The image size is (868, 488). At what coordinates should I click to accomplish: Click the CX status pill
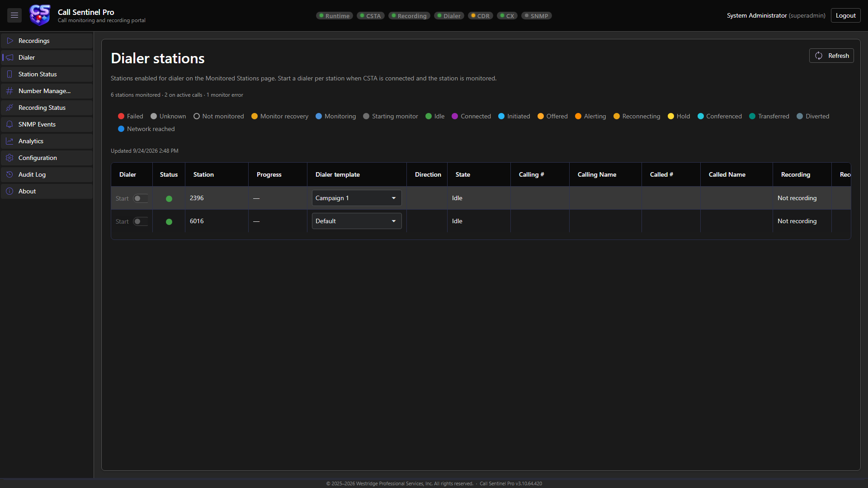click(507, 16)
